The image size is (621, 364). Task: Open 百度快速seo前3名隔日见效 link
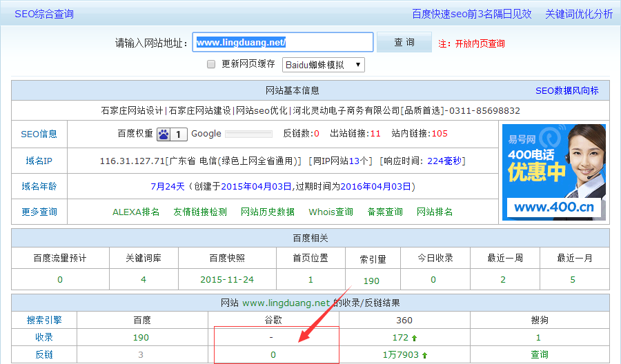472,14
